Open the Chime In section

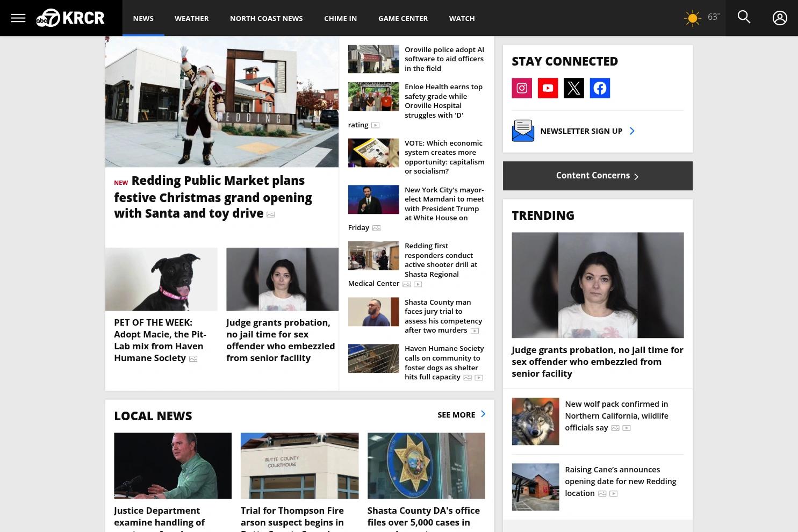pos(340,18)
